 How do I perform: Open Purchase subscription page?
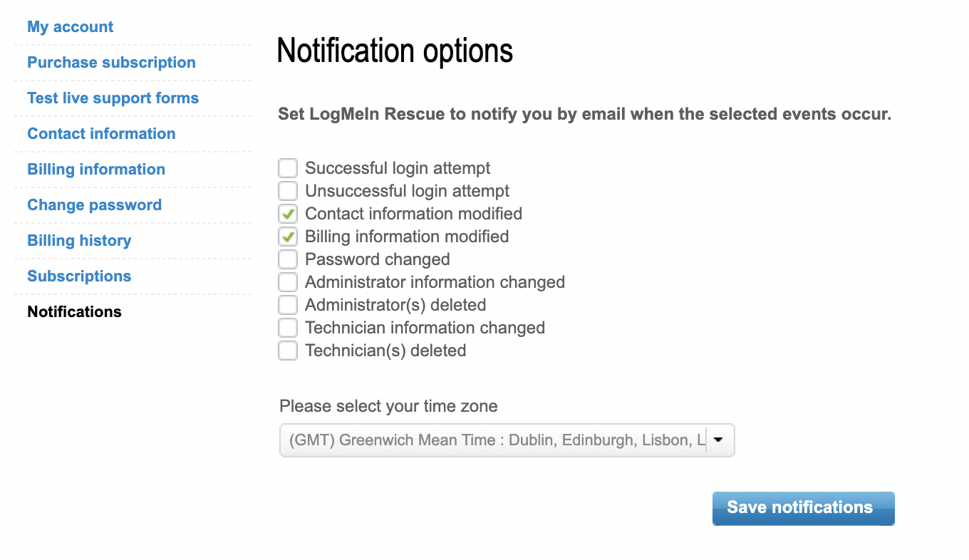[x=110, y=62]
